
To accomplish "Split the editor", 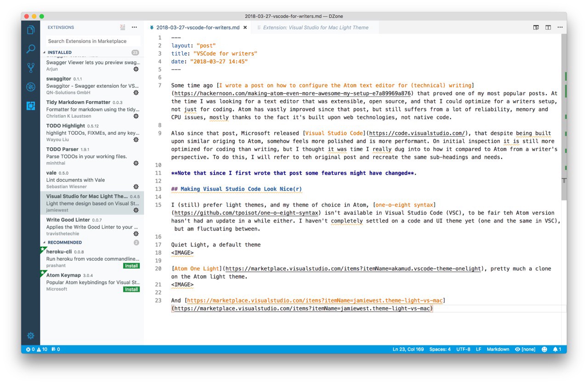I will click(548, 28).
